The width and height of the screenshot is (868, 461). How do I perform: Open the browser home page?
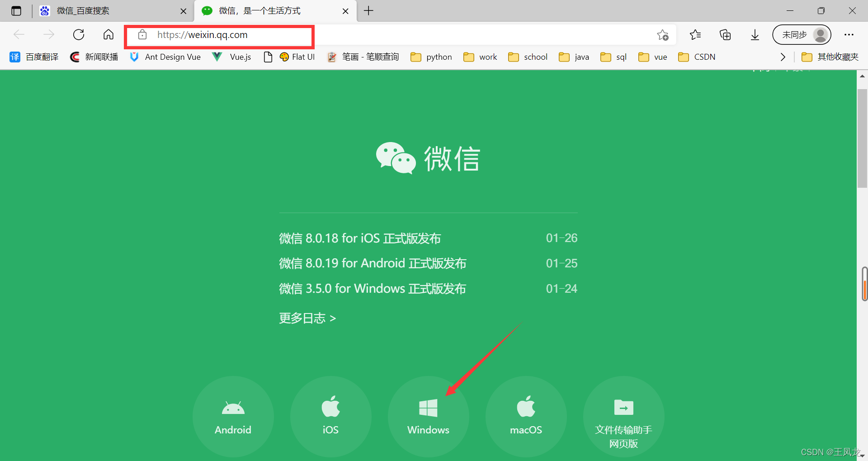[x=108, y=35]
